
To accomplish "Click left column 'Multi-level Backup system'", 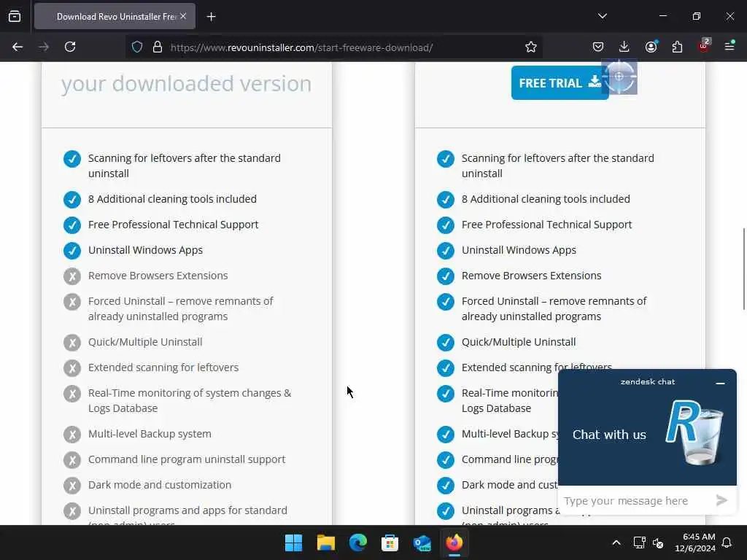I will pos(150,434).
